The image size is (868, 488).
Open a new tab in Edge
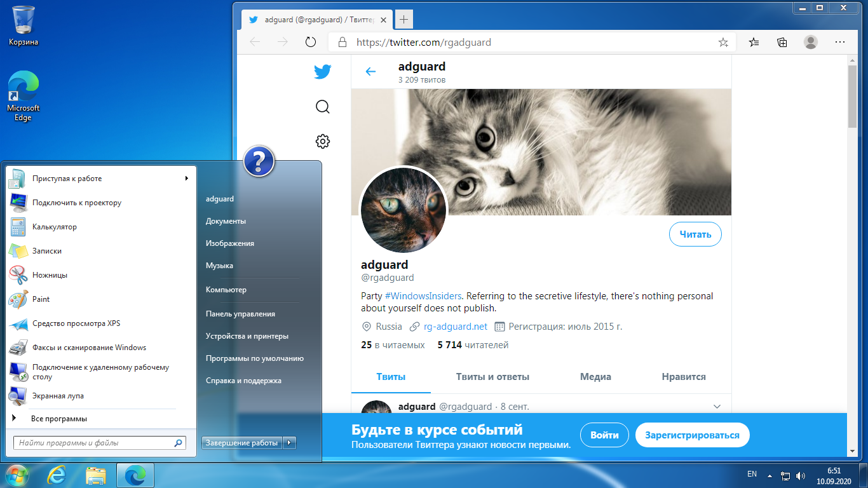(x=403, y=20)
